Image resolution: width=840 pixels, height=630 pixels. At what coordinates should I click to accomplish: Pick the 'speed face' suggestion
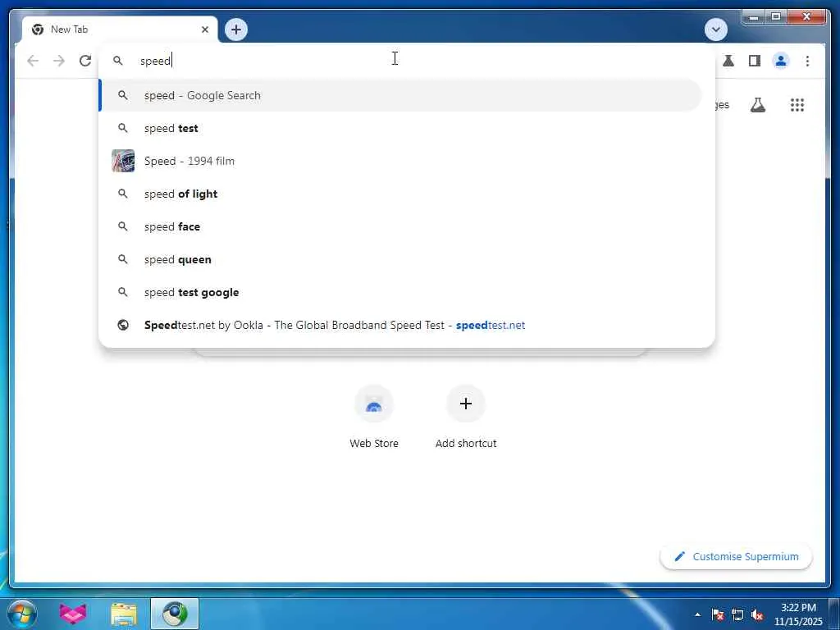pos(400,226)
